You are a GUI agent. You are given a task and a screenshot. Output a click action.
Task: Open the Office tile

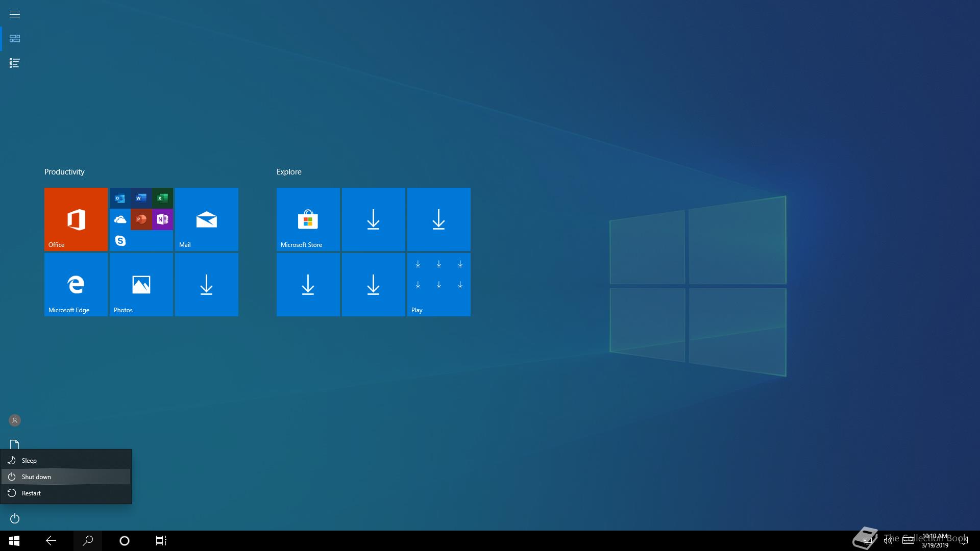click(76, 219)
